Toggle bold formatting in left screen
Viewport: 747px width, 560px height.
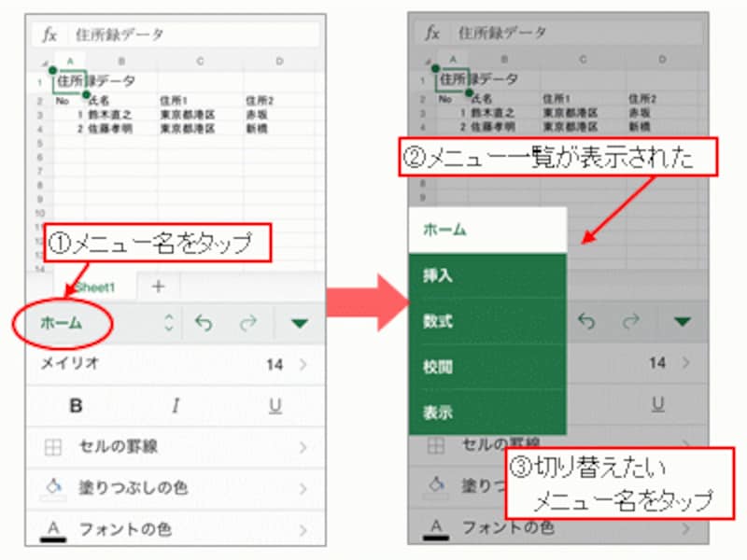tap(76, 406)
